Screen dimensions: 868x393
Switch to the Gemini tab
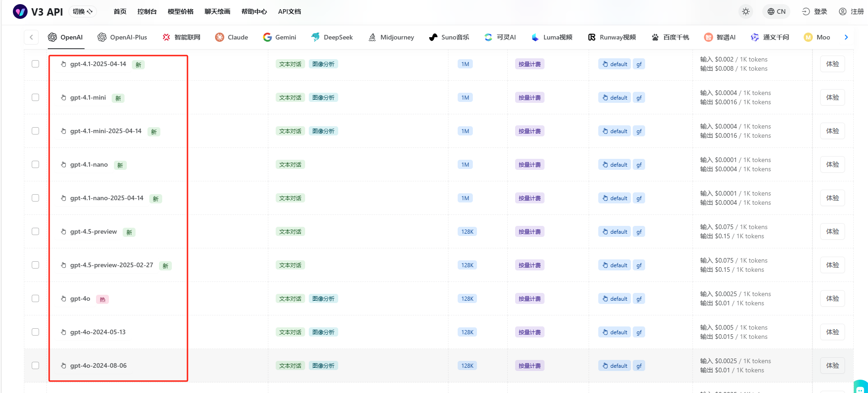279,37
